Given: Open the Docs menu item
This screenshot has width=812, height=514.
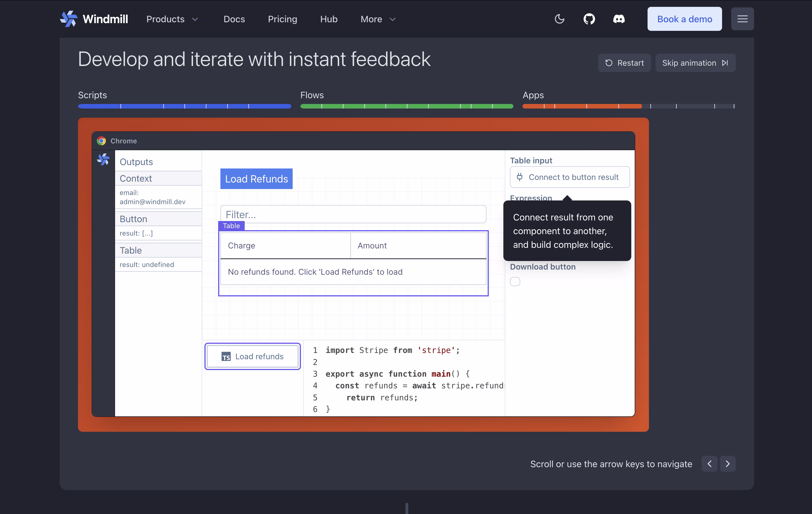Looking at the screenshot, I should click(234, 19).
